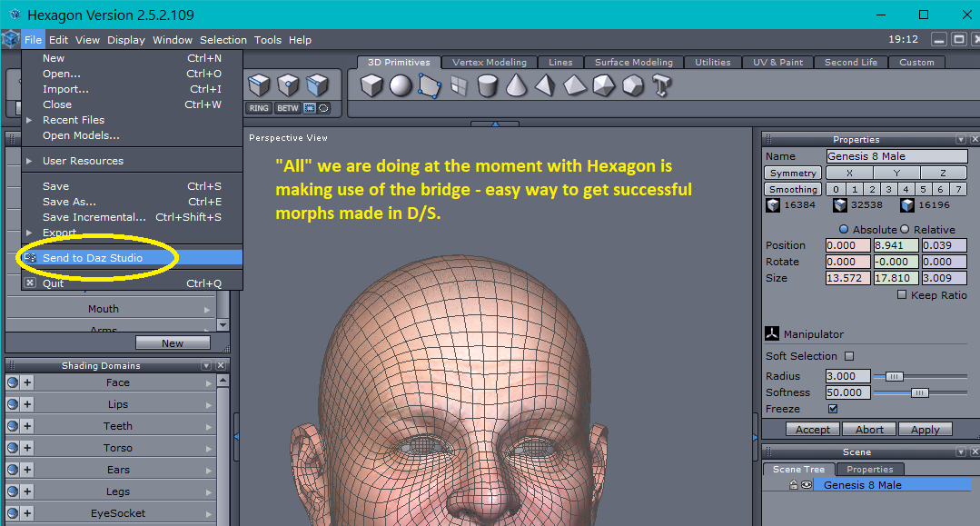Click the Accept button

pos(813,429)
